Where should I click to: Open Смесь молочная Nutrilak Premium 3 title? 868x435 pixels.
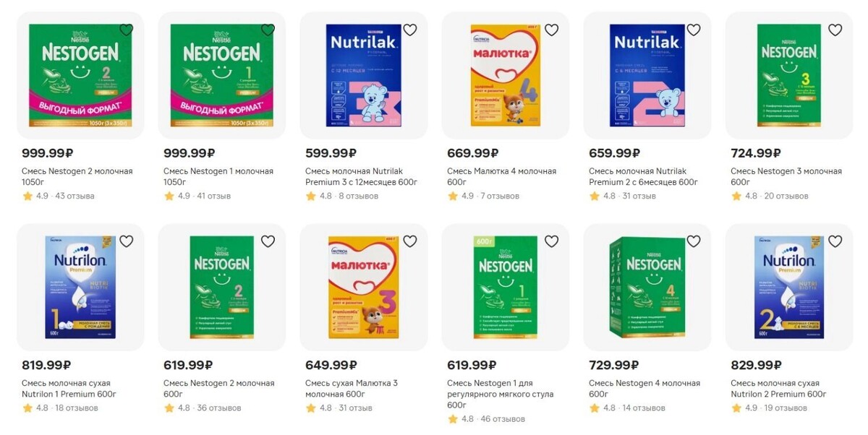point(361,176)
